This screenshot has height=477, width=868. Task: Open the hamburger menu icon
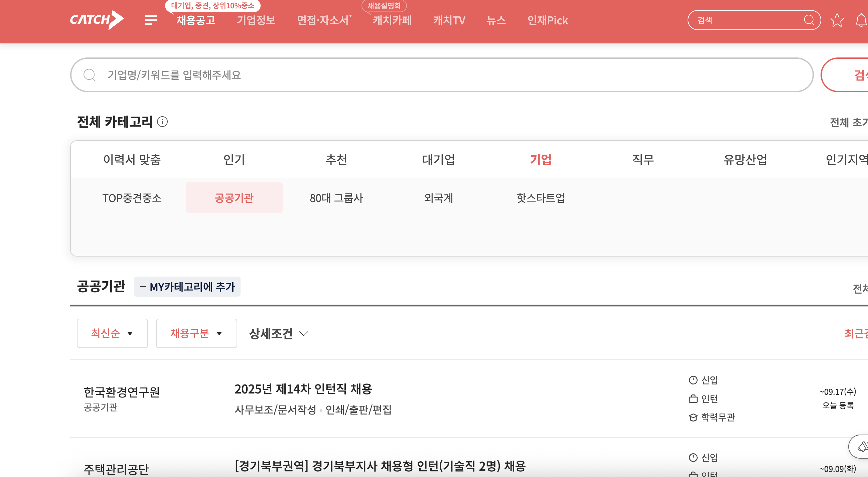151,20
